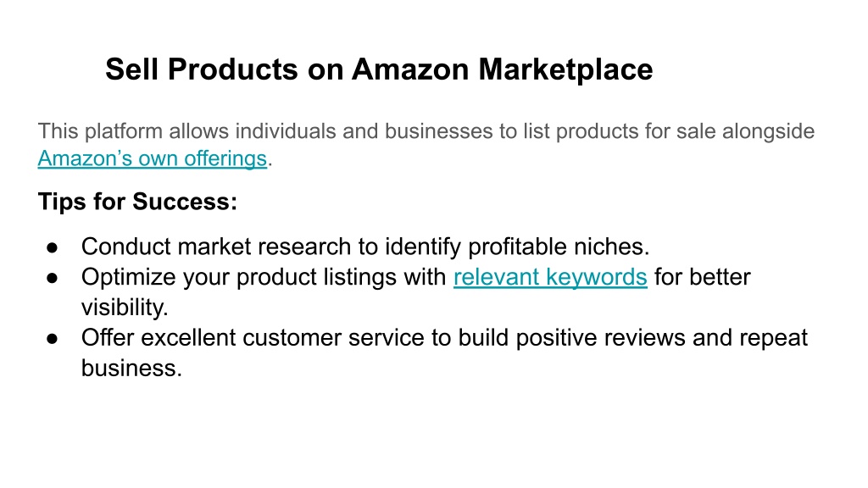Click the word "Marketplace" in the slide title

click(x=565, y=69)
